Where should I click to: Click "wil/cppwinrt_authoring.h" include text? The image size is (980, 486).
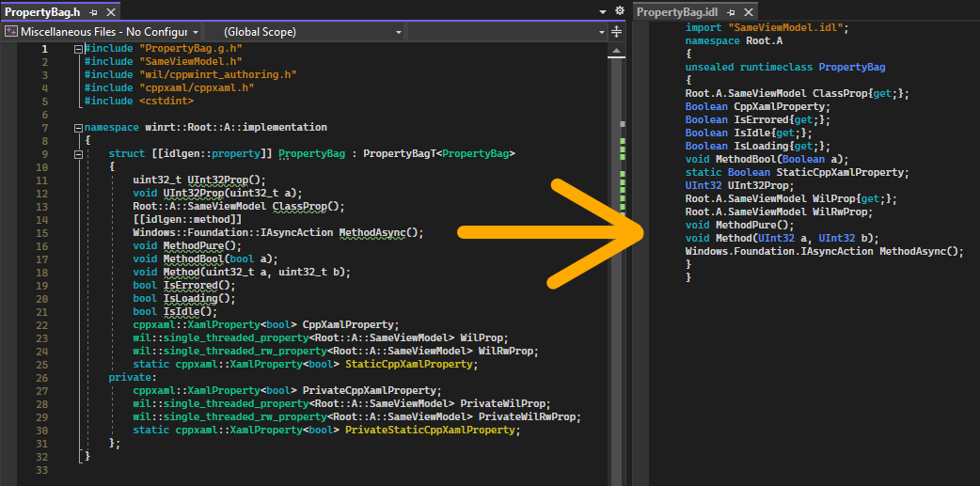[x=218, y=75]
